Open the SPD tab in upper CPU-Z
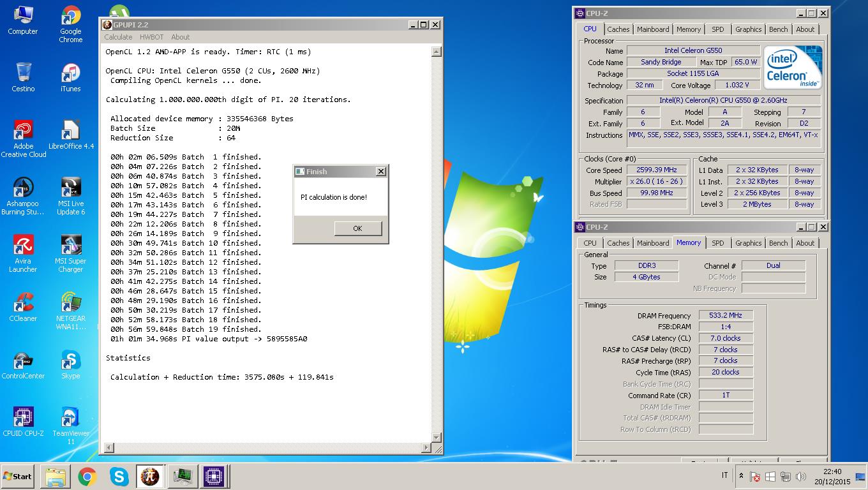The width and height of the screenshot is (868, 490). click(x=718, y=29)
